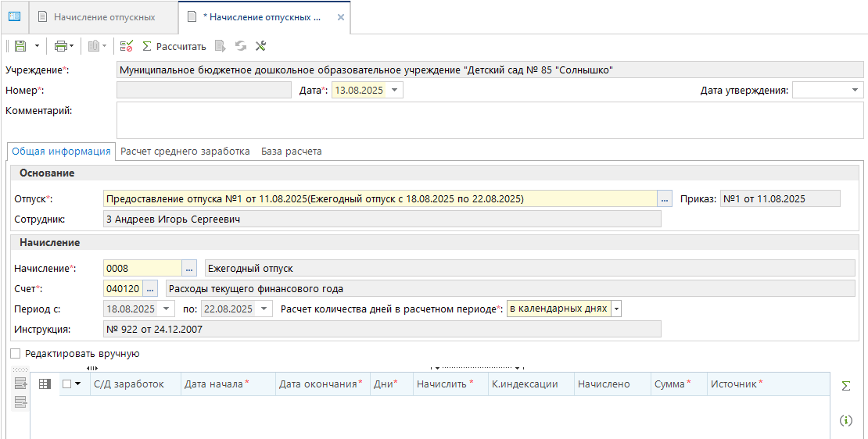Tick the select-all checkbox in table header
The width and height of the screenshot is (868, 439).
(x=67, y=384)
